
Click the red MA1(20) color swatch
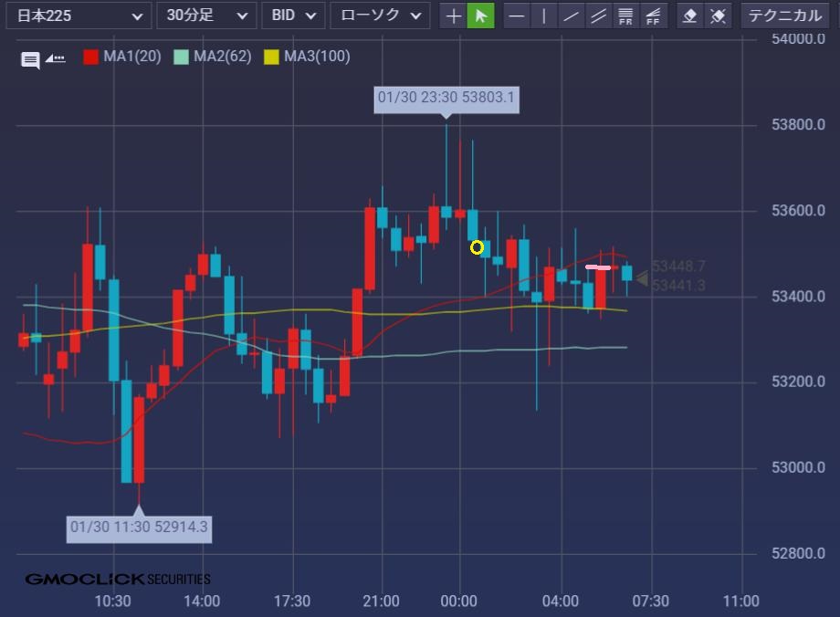click(90, 57)
